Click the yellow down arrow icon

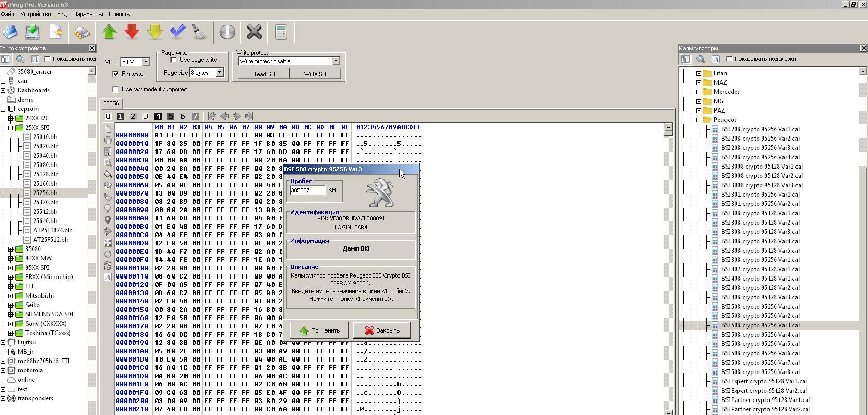pos(155,32)
